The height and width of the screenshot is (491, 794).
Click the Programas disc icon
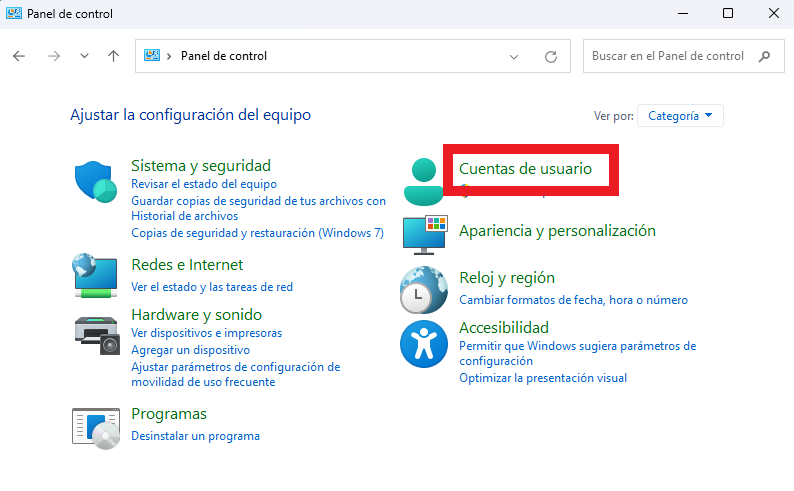(x=96, y=429)
